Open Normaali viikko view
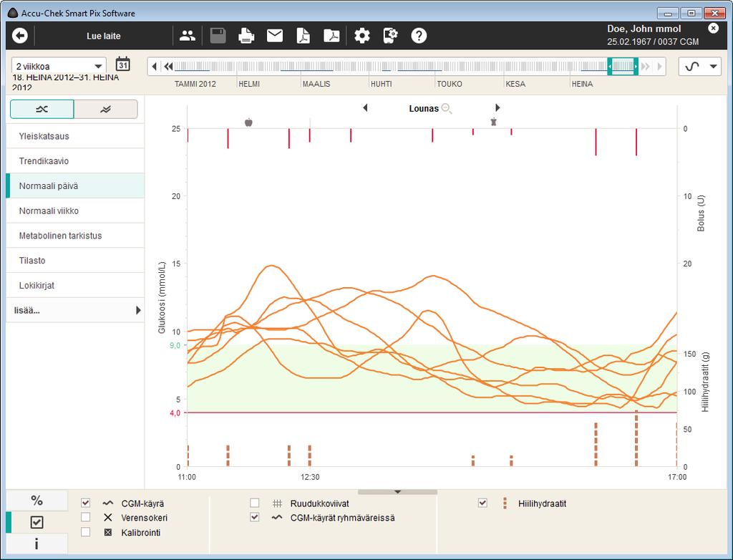 click(74, 211)
